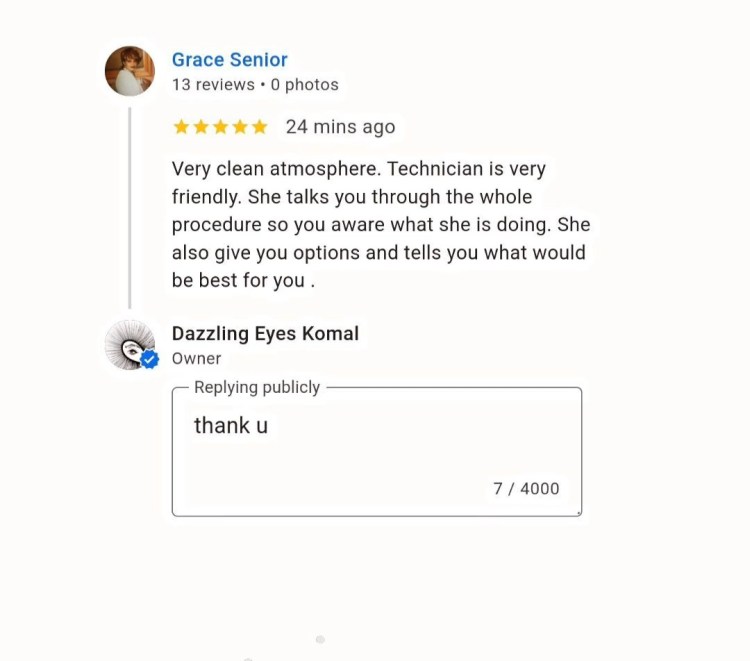
Task: Click Grace Senior's profile photo
Action: tap(130, 71)
